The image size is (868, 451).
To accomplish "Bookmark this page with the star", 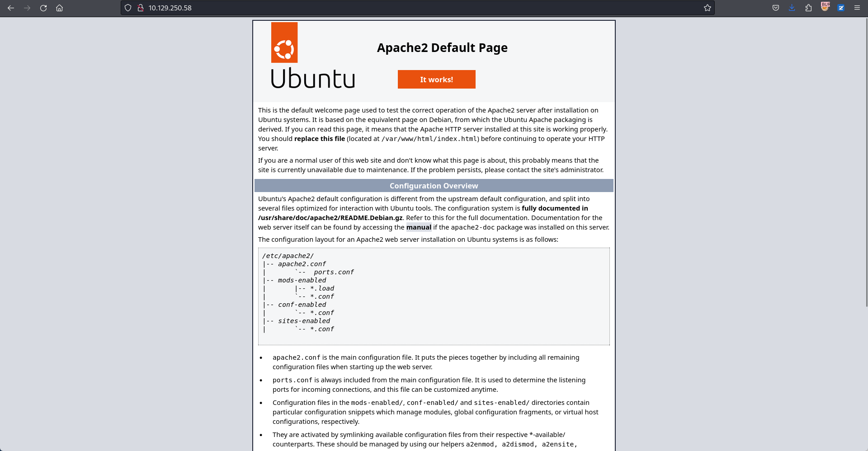I will tap(708, 8).
